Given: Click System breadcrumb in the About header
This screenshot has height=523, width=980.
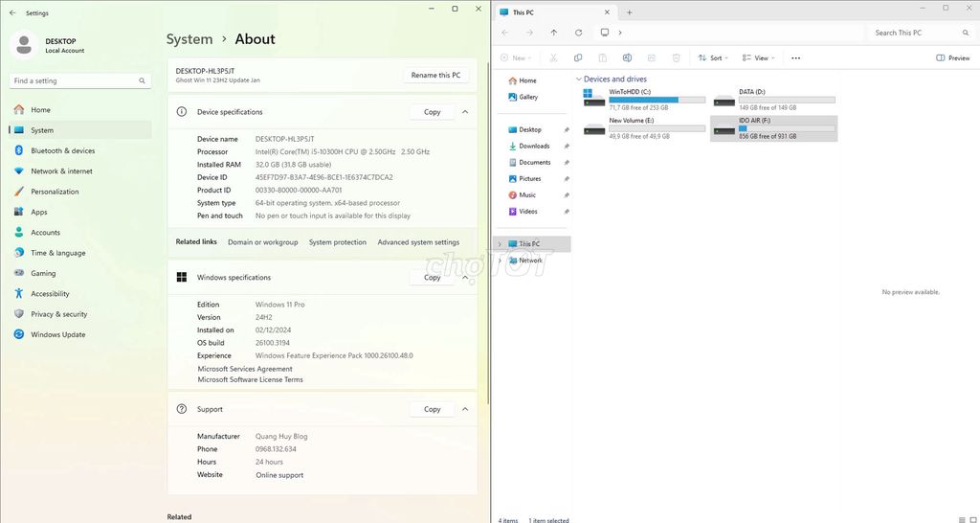Looking at the screenshot, I should (x=189, y=38).
